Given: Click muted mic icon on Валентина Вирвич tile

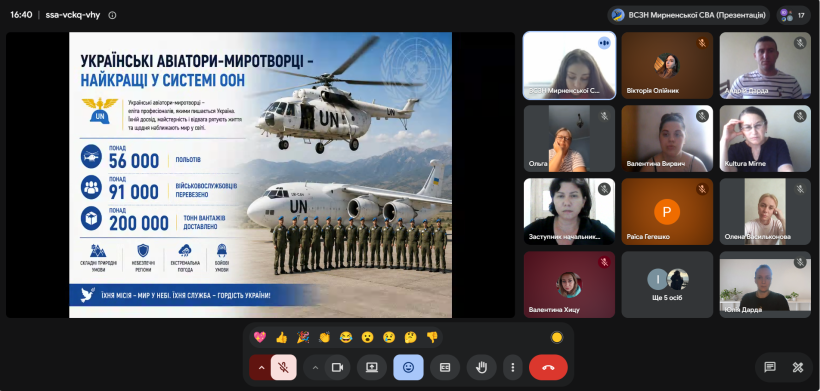Looking at the screenshot, I should (x=702, y=116).
